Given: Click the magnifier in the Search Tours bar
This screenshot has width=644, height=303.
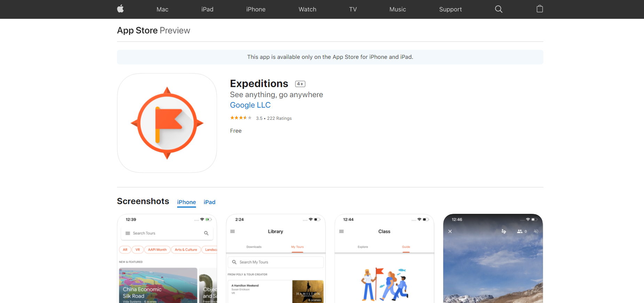Looking at the screenshot, I should coord(206,233).
